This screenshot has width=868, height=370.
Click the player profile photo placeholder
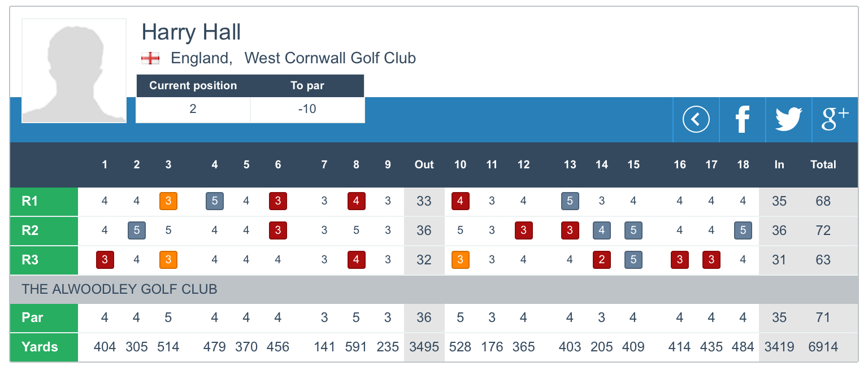(x=74, y=71)
